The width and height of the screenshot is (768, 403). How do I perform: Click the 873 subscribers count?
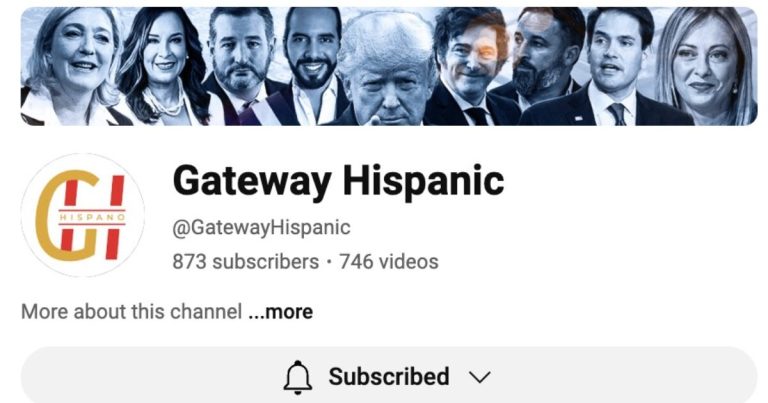[x=245, y=261]
